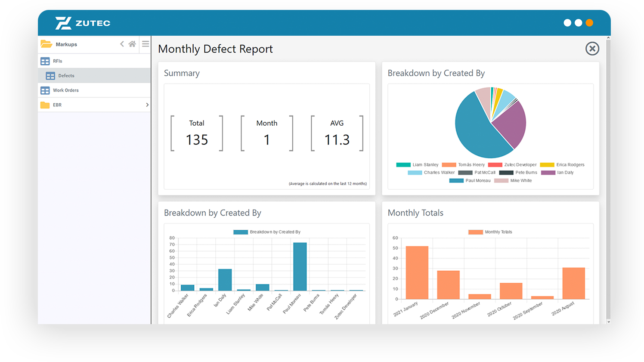Click the EBR folder icon
Viewport: 644px width, 362px height.
tap(45, 105)
